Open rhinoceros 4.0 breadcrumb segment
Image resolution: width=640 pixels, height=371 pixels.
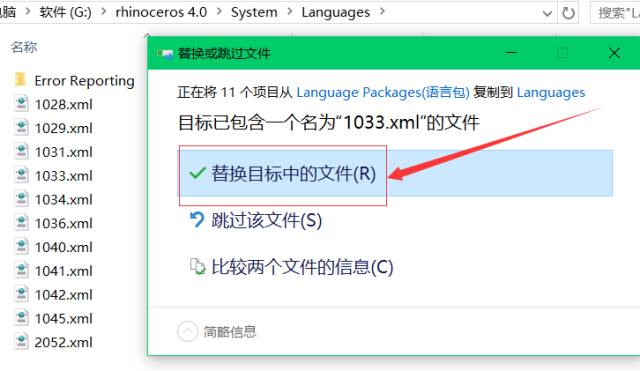[x=161, y=12]
